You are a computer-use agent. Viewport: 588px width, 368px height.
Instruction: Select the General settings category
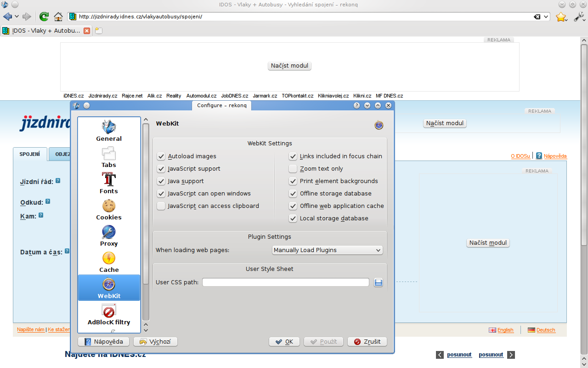109,131
